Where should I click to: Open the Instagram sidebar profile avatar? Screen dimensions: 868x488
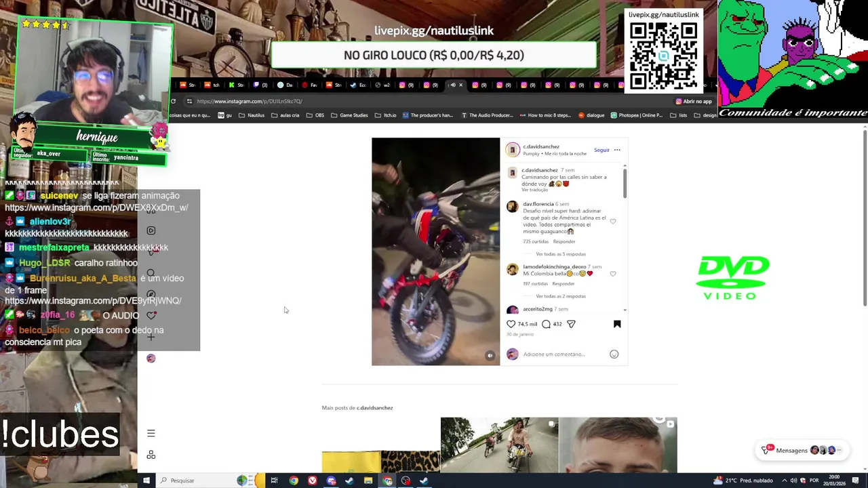(151, 358)
